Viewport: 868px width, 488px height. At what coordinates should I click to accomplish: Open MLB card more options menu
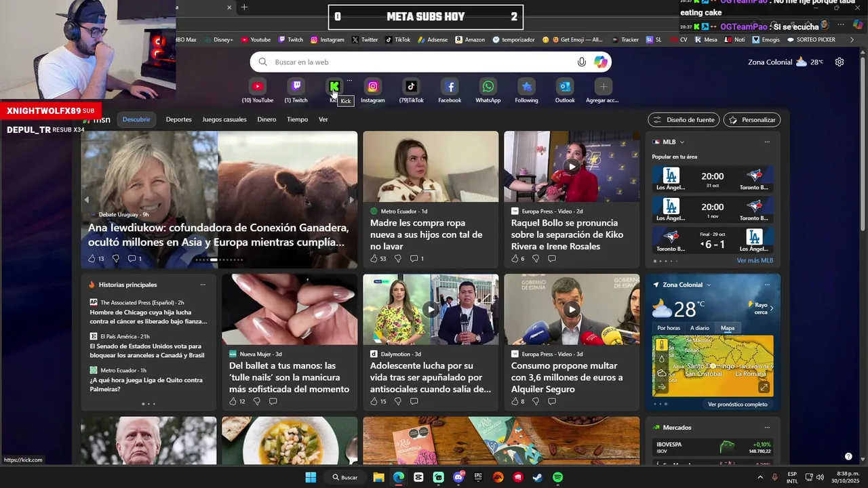[767, 142]
